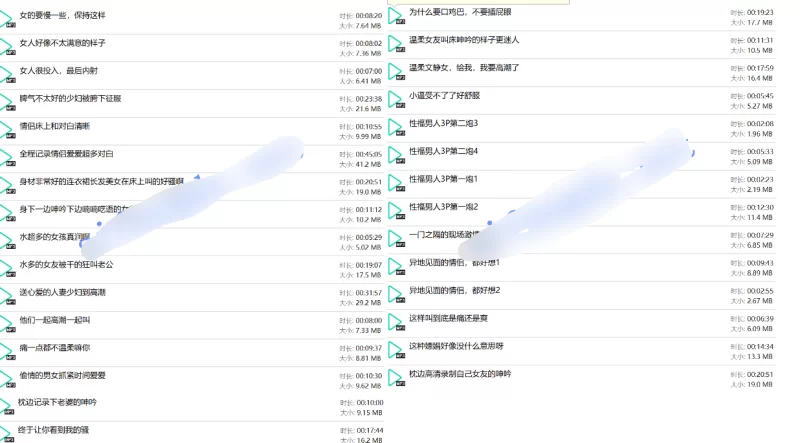Select the 16.2 MB size value

point(369,439)
